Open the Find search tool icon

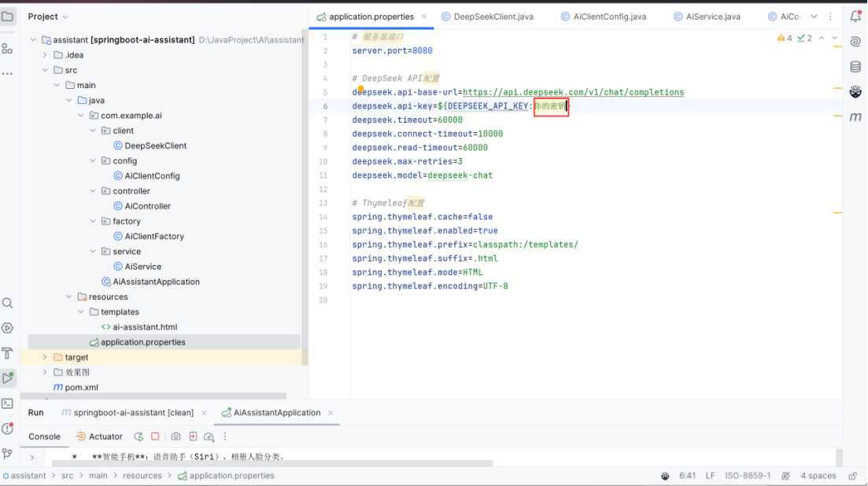click(8, 303)
